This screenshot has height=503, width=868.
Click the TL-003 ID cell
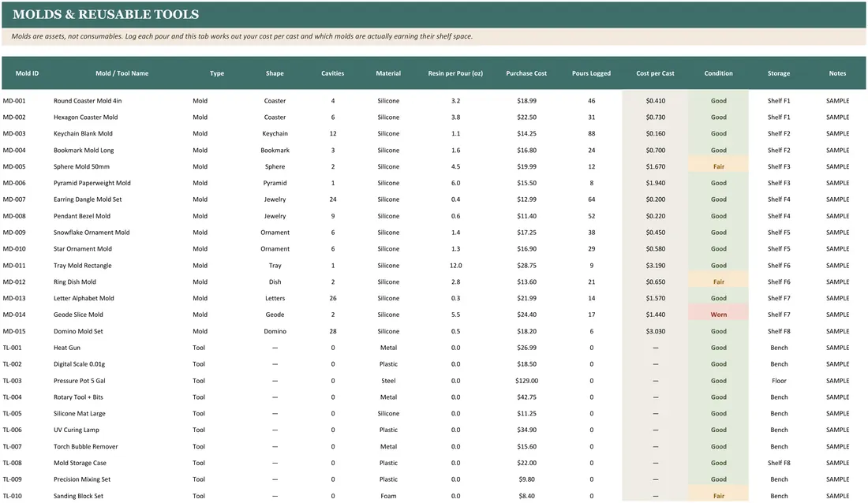(x=12, y=381)
